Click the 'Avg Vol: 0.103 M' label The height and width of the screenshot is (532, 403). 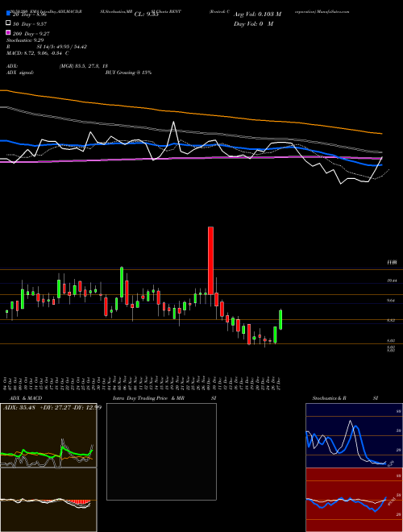pyautogui.click(x=257, y=15)
